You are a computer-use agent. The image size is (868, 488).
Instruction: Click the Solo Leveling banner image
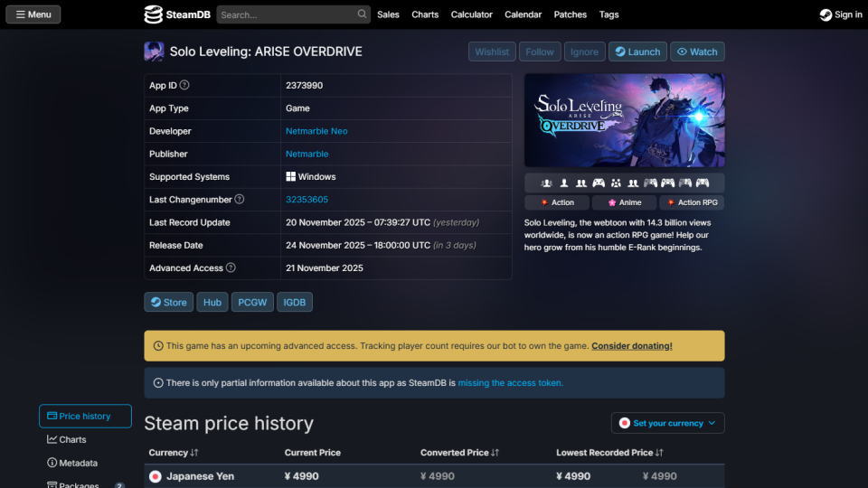[624, 120]
